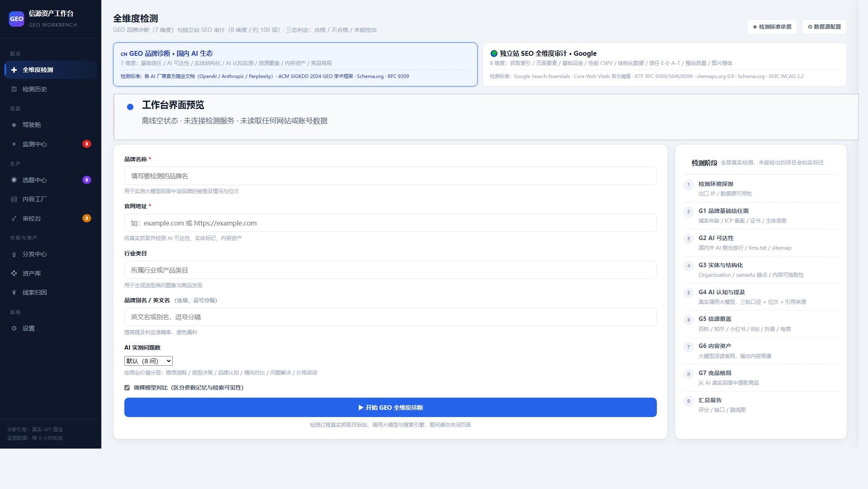Switch to 独立站 SEO 全维度审计 tab
The image size is (868, 489).
665,64
